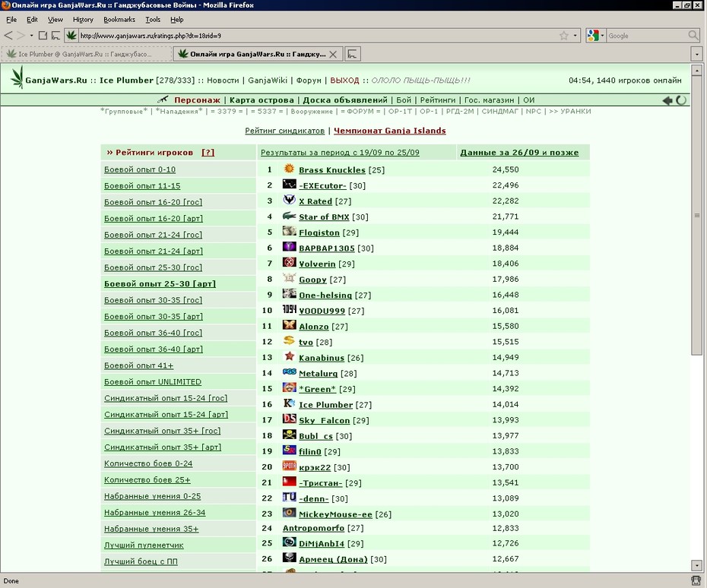707x588 pixels.
Task: Open player X Rated's profile link
Action: pos(315,201)
